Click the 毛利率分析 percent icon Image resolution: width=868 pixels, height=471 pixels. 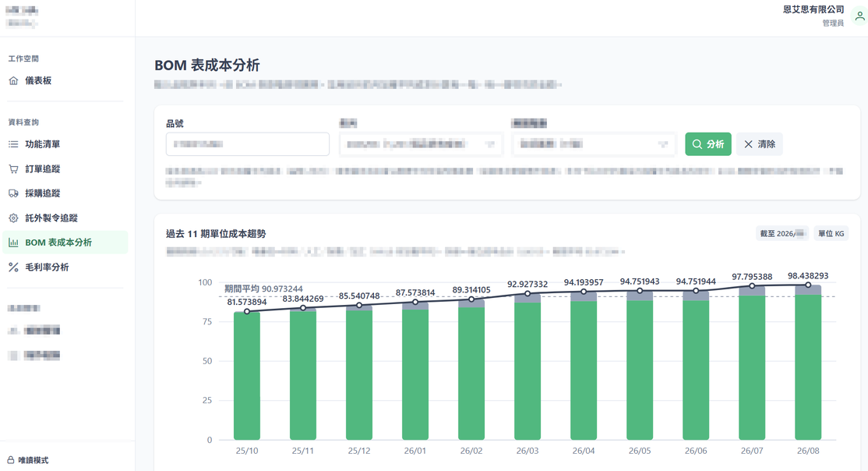(13, 267)
